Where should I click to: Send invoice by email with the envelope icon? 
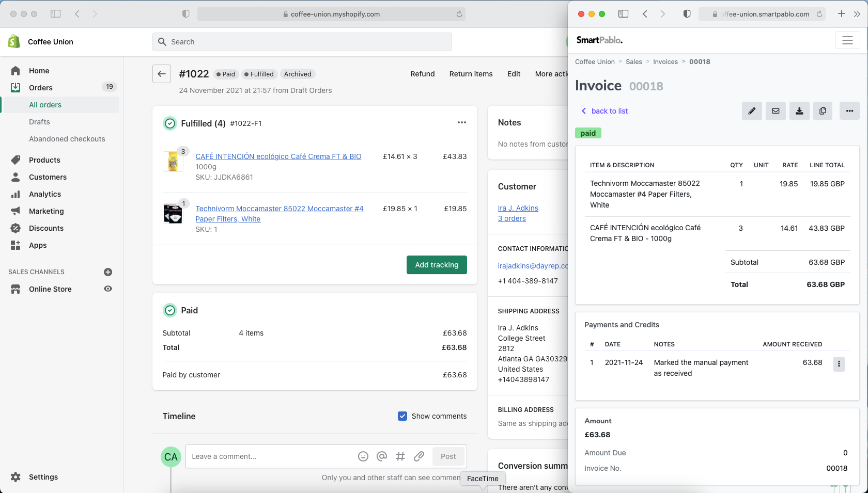point(776,111)
